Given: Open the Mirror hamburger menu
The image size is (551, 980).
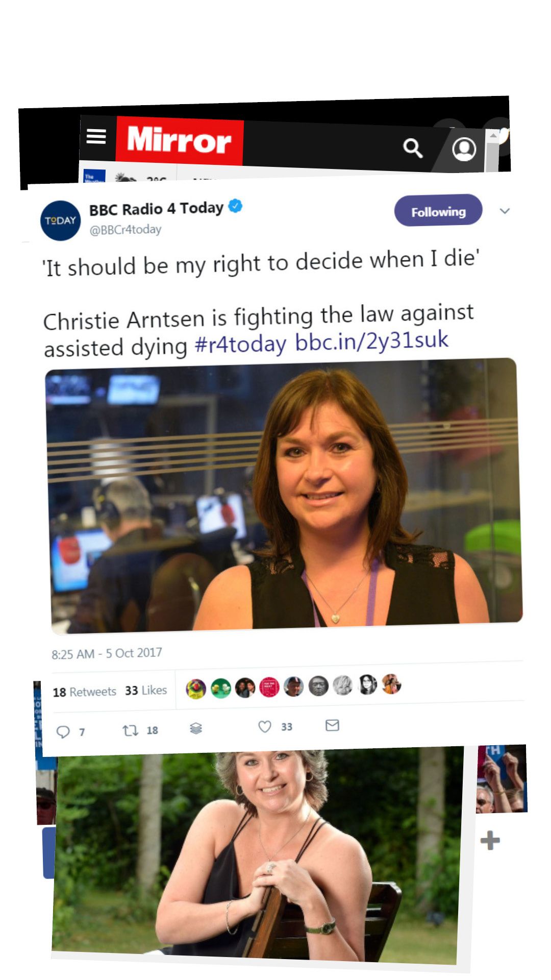Looking at the screenshot, I should [96, 136].
